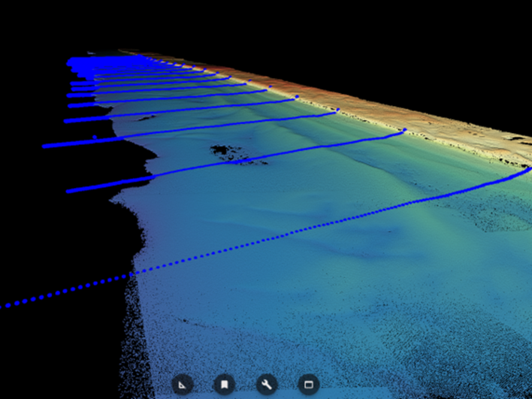The image size is (532, 399).
Task: Click the black empty area in the top-right corner
Action: tap(451, 38)
